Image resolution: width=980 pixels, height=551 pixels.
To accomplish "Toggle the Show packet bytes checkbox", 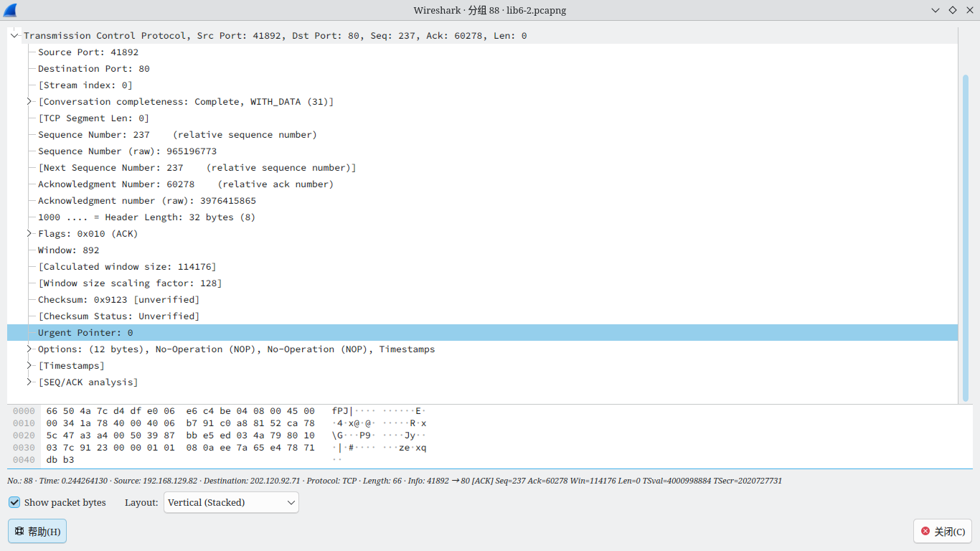I will pos(14,502).
